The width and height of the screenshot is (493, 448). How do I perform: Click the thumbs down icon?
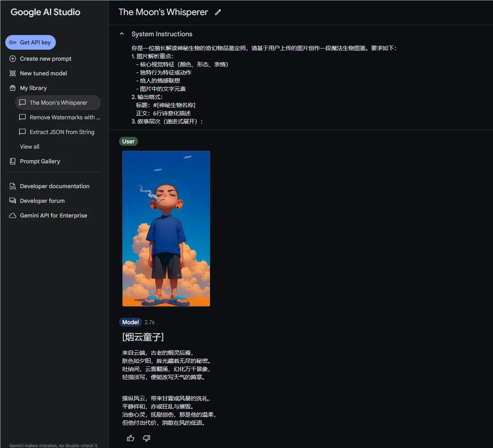pyautogui.click(x=147, y=438)
